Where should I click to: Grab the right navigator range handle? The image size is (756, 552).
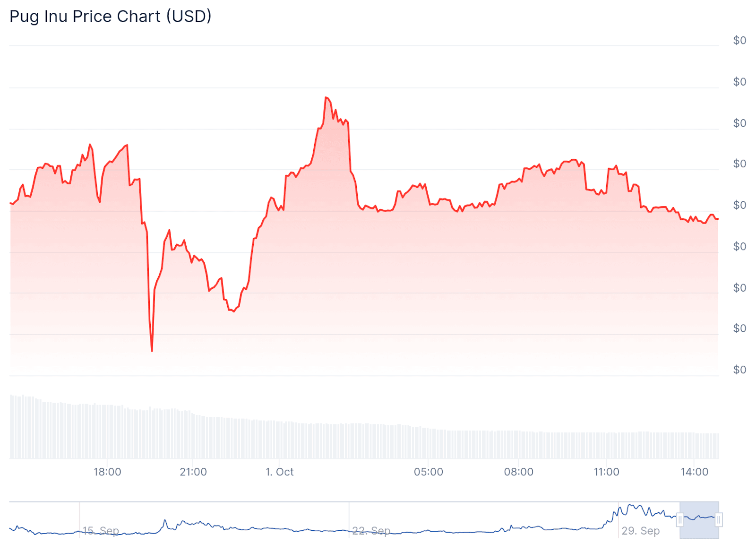(x=718, y=520)
